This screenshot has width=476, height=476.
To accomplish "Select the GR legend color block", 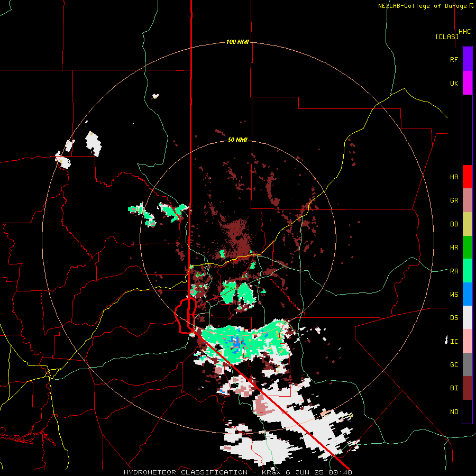I will (467, 200).
